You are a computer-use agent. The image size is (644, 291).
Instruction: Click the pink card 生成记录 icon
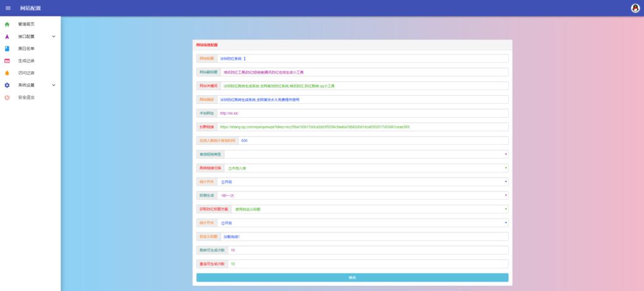[7, 61]
